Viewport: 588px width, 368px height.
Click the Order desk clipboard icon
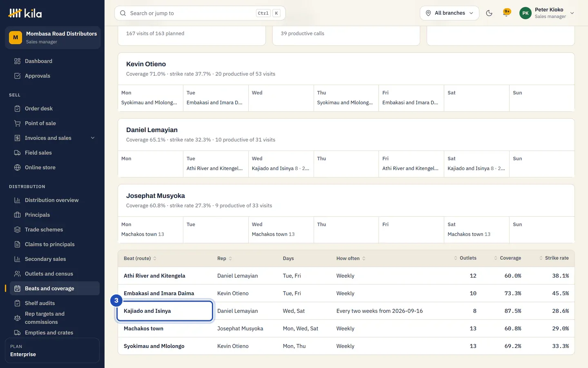click(x=17, y=108)
